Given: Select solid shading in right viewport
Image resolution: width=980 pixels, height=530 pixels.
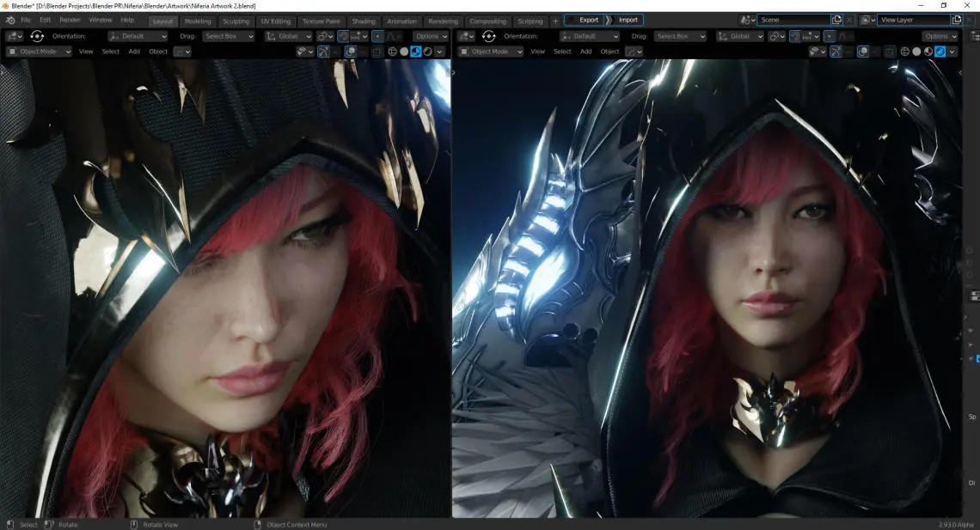Looking at the screenshot, I should 916,52.
